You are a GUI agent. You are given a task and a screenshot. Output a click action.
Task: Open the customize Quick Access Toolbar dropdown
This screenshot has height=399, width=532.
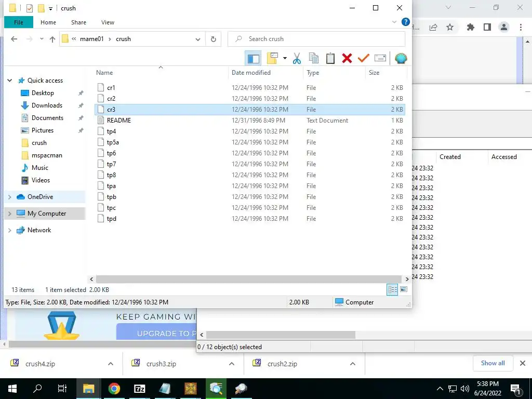point(50,8)
